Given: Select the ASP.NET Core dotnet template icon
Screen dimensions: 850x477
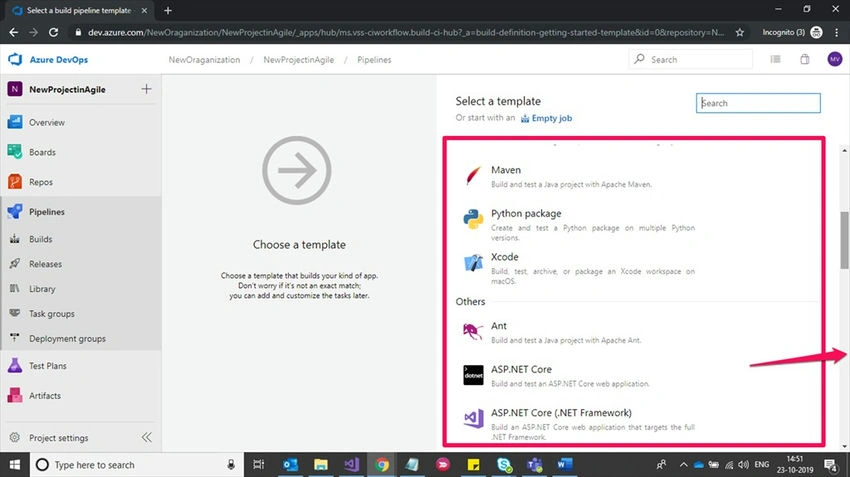Looking at the screenshot, I should (x=473, y=375).
